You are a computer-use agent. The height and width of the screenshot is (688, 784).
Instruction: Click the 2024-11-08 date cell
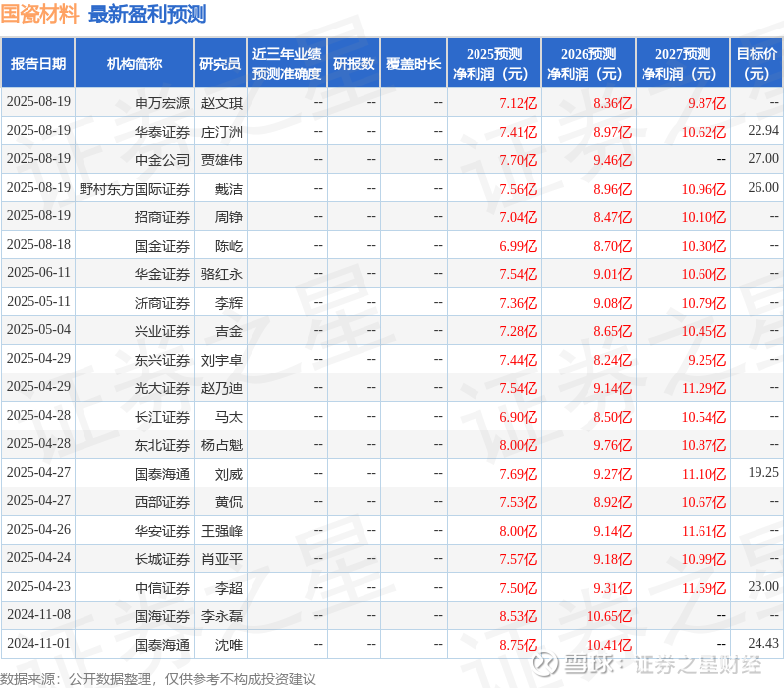[38, 615]
